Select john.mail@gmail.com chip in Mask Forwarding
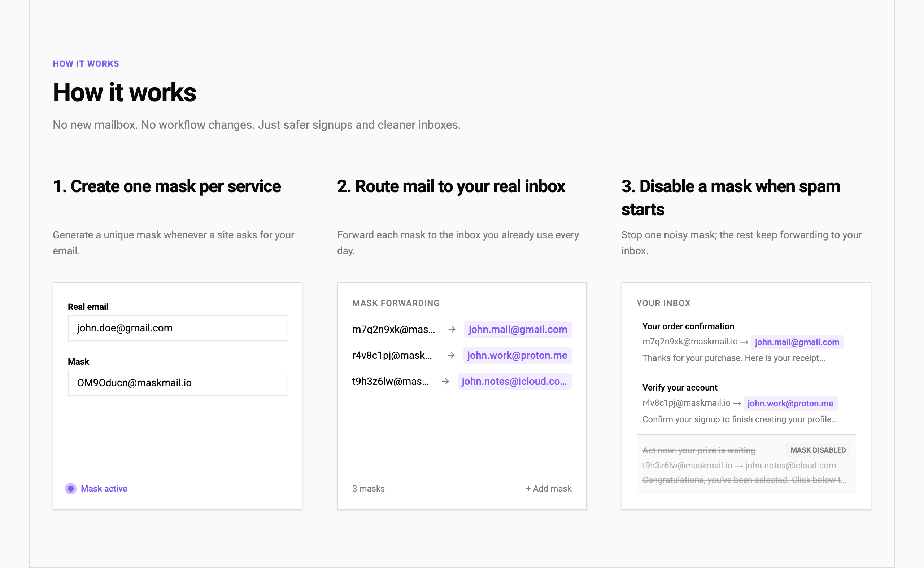 517,330
